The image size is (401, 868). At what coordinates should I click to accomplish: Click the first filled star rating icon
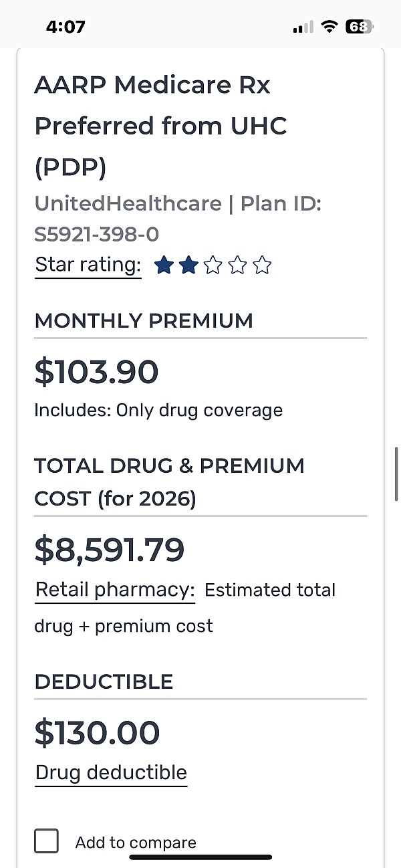[x=164, y=266]
